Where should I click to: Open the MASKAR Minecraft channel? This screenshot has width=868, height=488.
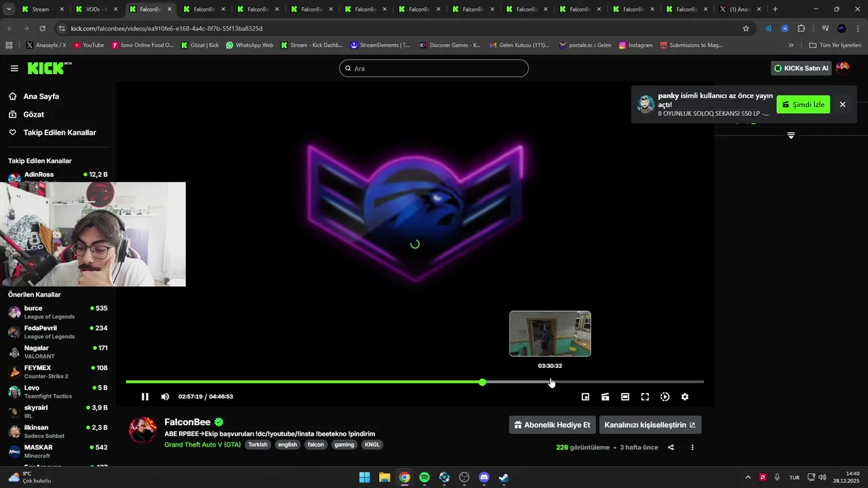[58, 451]
